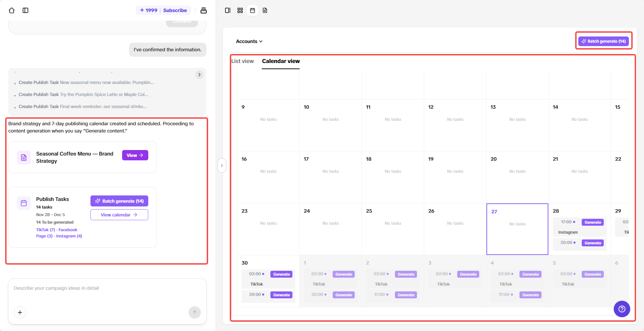Toggle the sidebar panel icon

click(x=25, y=10)
